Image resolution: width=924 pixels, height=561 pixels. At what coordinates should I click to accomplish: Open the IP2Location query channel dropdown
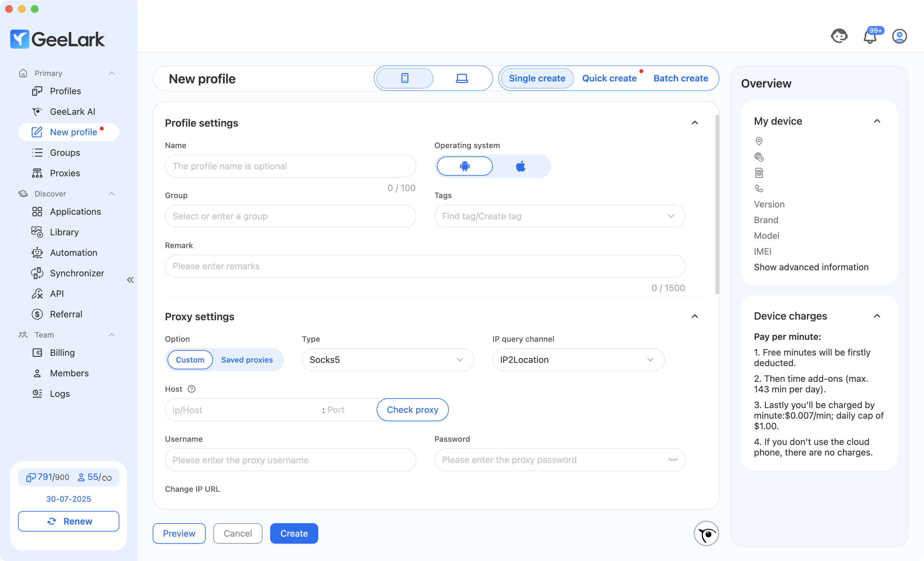pyautogui.click(x=578, y=360)
